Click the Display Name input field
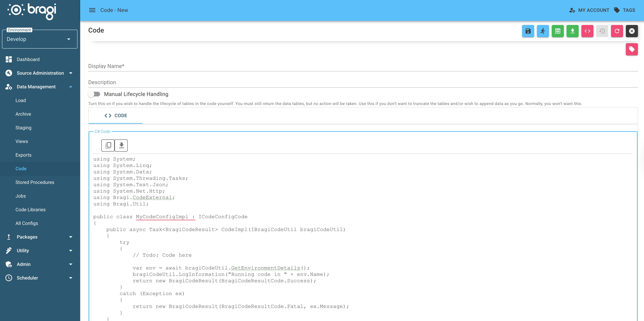The image size is (644, 321). pos(363,66)
